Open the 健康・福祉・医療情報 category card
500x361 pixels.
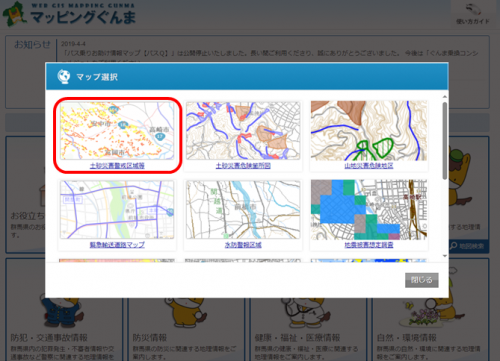pyautogui.click(x=308, y=310)
